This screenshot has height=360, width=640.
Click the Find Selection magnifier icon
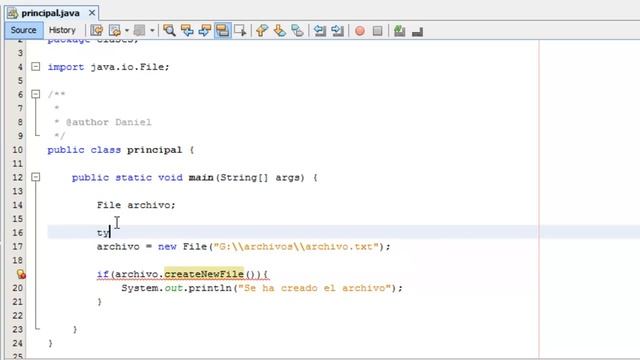pyautogui.click(x=169, y=31)
